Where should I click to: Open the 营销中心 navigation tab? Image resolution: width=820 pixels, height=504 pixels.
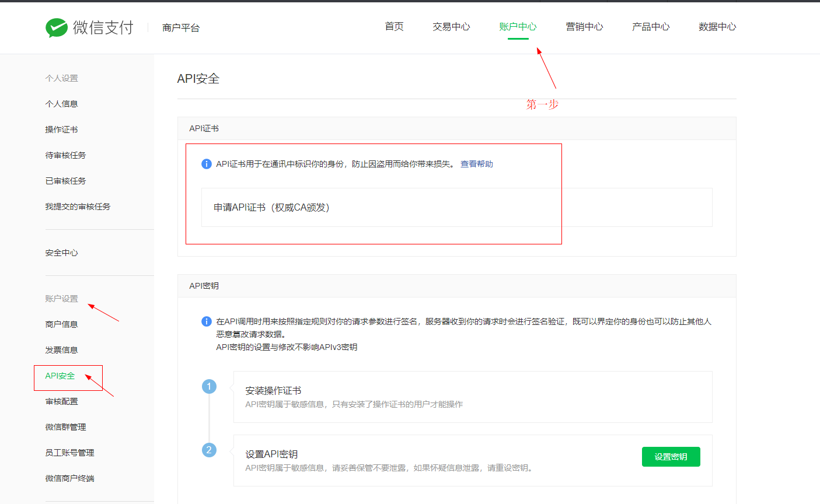tap(584, 27)
